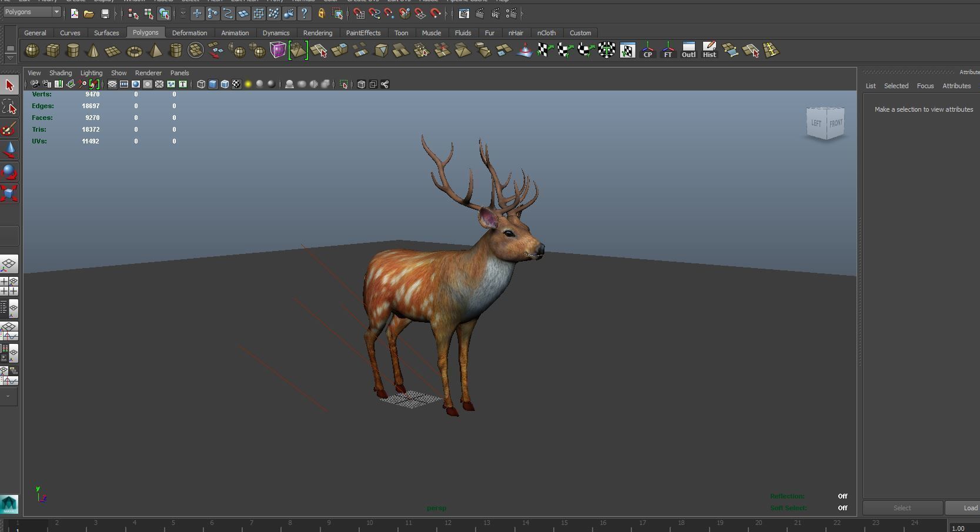Open the Selected menu in Attribute Editor
Screen dimensions: 980x532
click(896, 86)
